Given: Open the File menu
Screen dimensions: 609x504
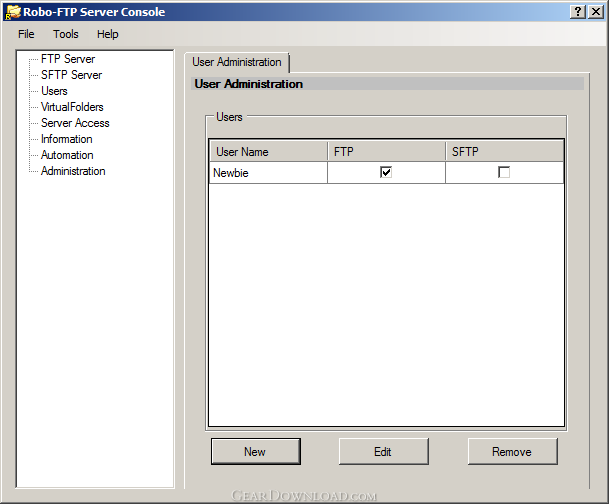Looking at the screenshot, I should coord(26,34).
